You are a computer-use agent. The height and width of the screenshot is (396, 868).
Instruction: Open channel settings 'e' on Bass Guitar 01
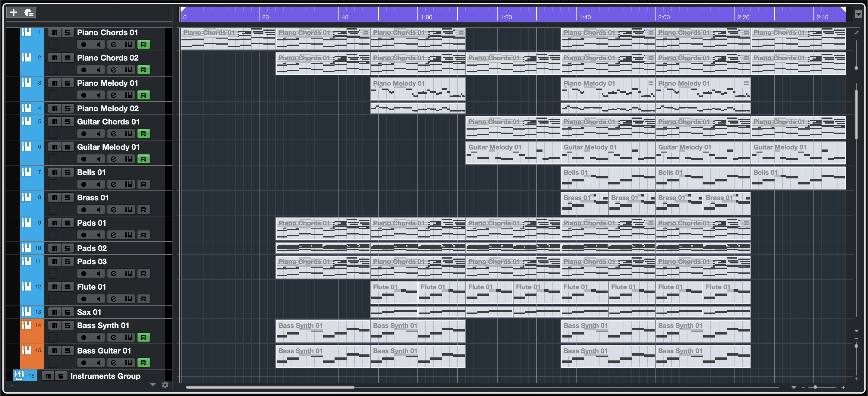pyautogui.click(x=114, y=363)
